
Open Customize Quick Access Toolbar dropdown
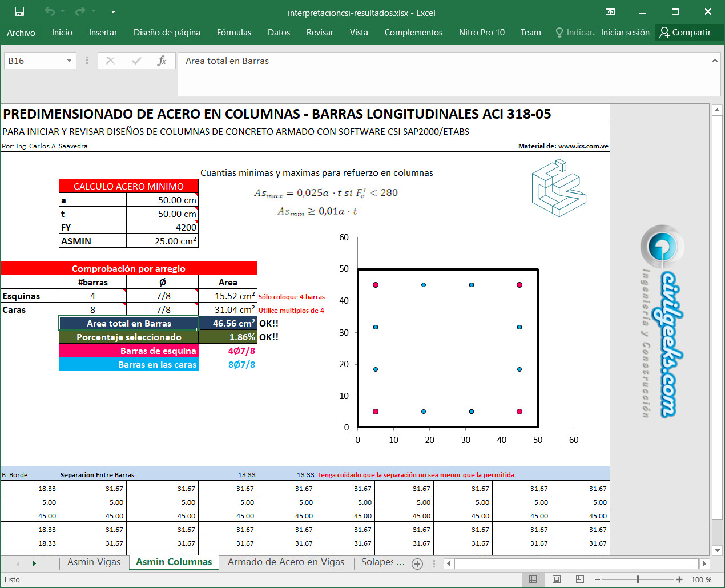(113, 11)
